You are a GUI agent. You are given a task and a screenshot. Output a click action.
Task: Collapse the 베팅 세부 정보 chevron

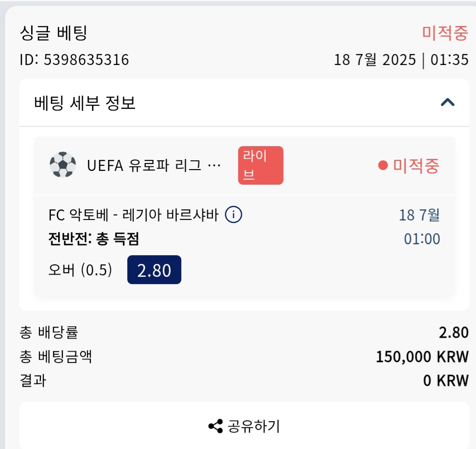448,103
